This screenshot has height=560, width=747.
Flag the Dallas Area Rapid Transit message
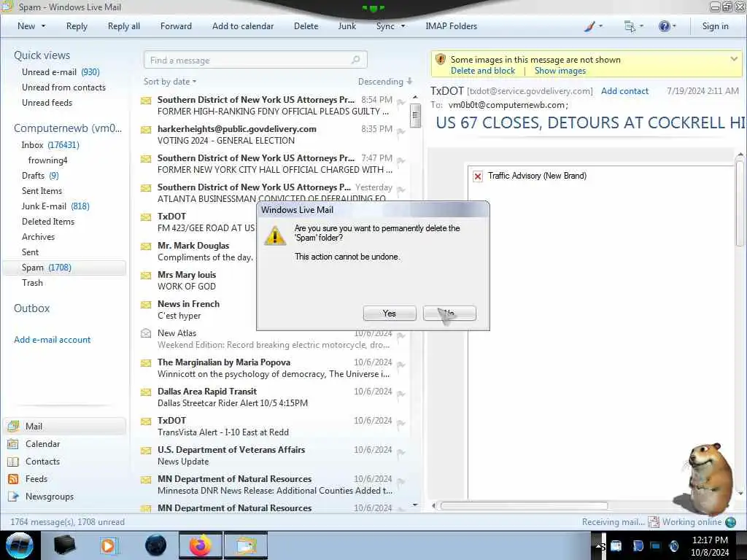pos(401,394)
